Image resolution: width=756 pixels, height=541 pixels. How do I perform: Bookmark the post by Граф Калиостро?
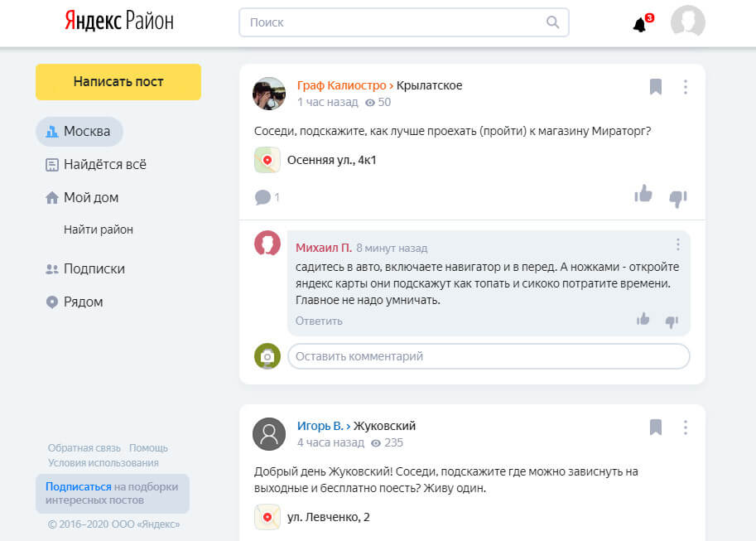(x=656, y=87)
